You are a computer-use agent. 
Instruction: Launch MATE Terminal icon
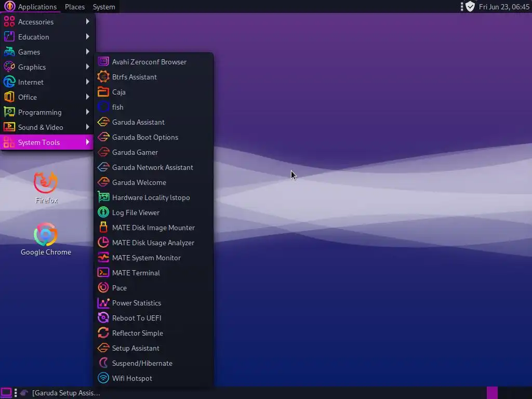click(x=103, y=272)
